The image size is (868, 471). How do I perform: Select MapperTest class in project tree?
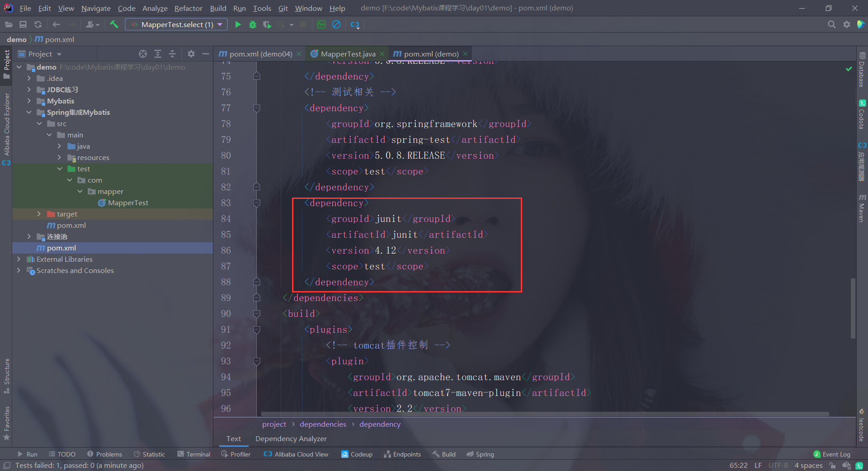[128, 203]
